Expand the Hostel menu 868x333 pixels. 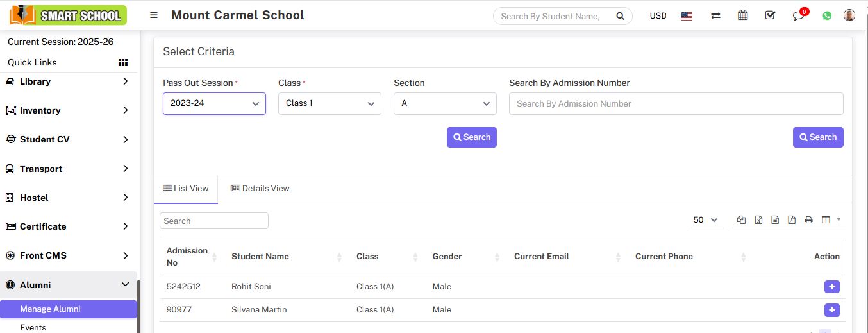[68, 198]
